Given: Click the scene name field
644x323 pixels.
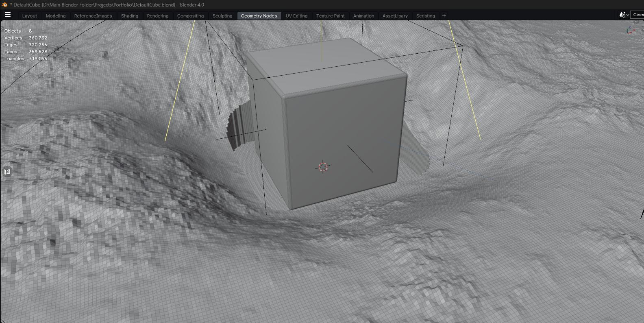Looking at the screenshot, I should [x=637, y=15].
